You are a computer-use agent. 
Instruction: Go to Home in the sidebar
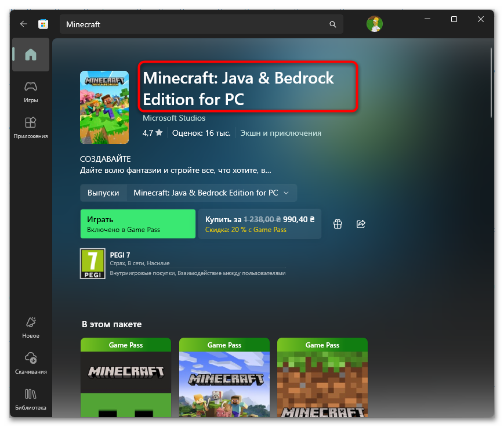(31, 55)
